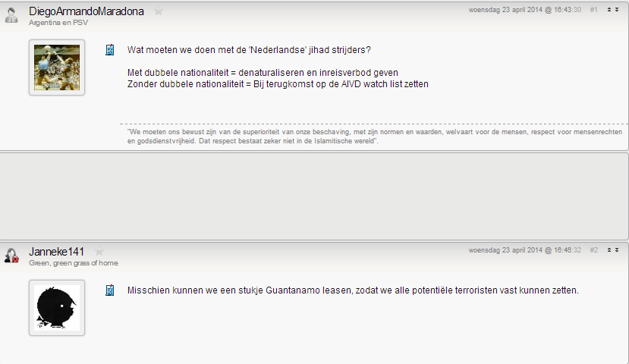Click Janneke141's user status icon
The height and width of the screenshot is (364, 629).
point(11,256)
